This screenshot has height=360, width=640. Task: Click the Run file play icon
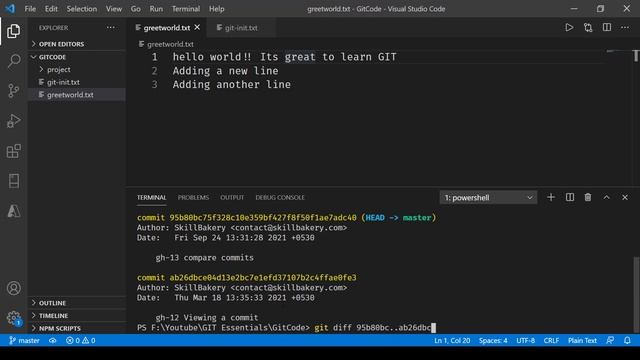pos(569,27)
